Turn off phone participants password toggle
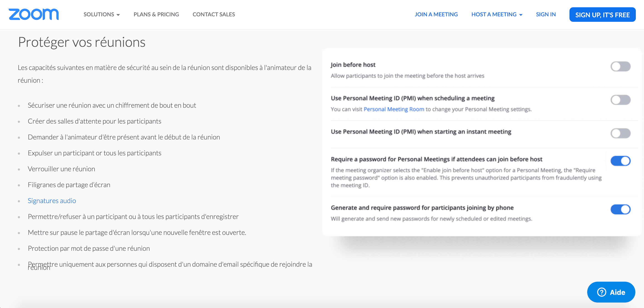This screenshot has height=308, width=644. coord(620,209)
